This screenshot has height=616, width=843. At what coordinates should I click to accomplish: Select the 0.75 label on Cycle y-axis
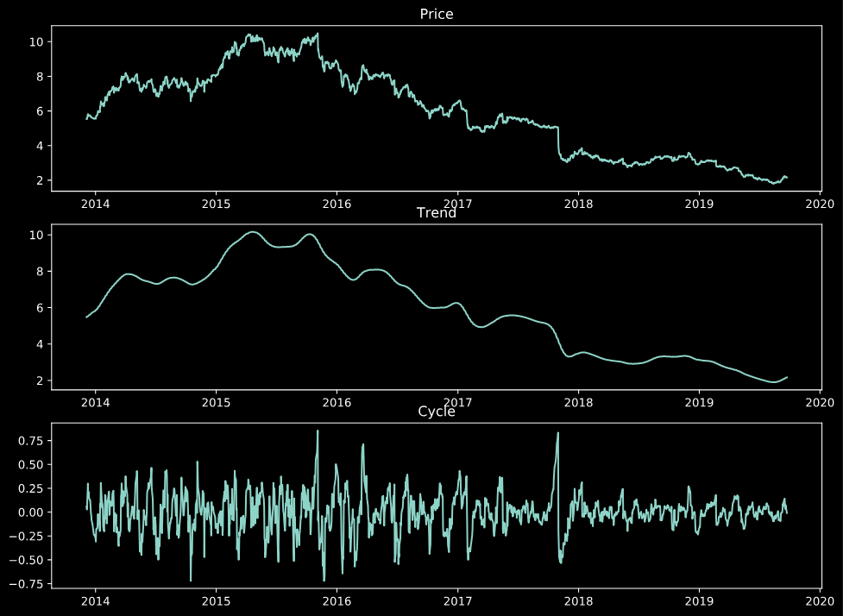click(x=31, y=441)
